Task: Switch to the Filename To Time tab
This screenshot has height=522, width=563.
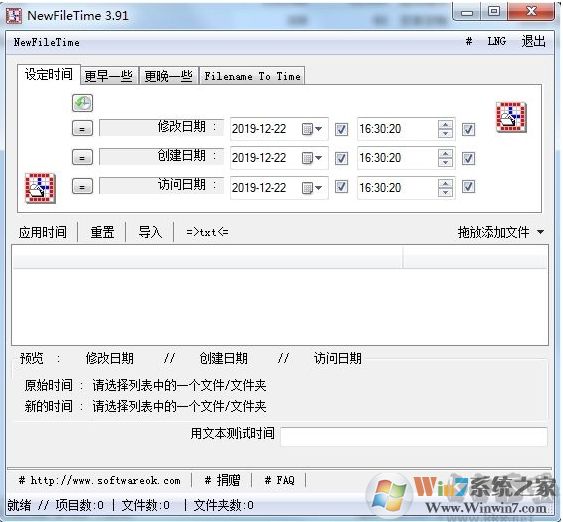Action: click(252, 76)
